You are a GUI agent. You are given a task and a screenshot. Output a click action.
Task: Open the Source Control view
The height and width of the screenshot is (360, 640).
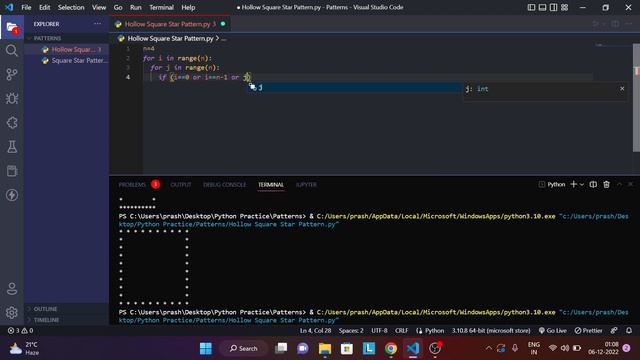point(11,74)
